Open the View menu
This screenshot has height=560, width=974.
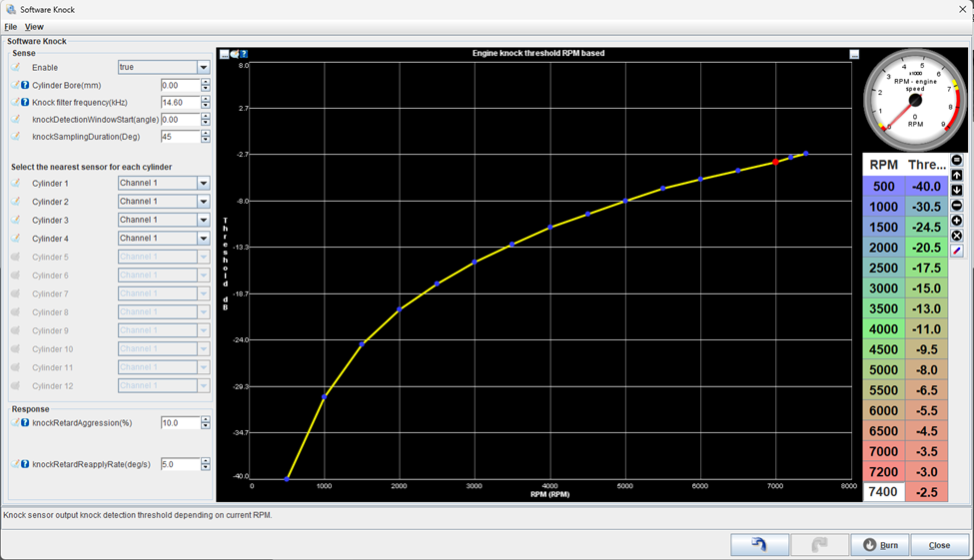click(34, 27)
